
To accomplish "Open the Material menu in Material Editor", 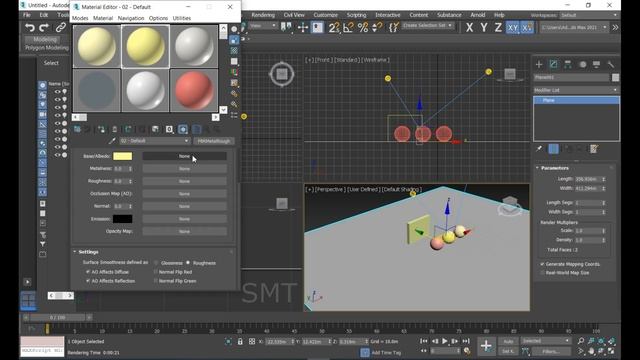I will pyautogui.click(x=103, y=18).
